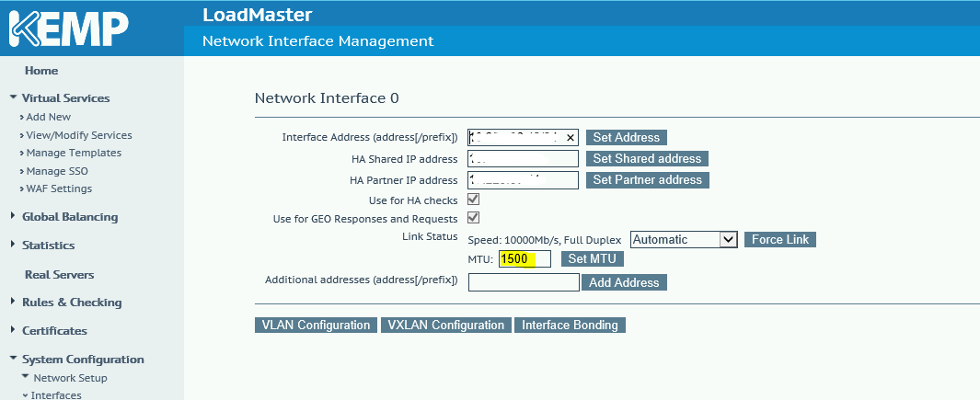Click Set Partner address button
This screenshot has height=400, width=980.
click(x=648, y=180)
